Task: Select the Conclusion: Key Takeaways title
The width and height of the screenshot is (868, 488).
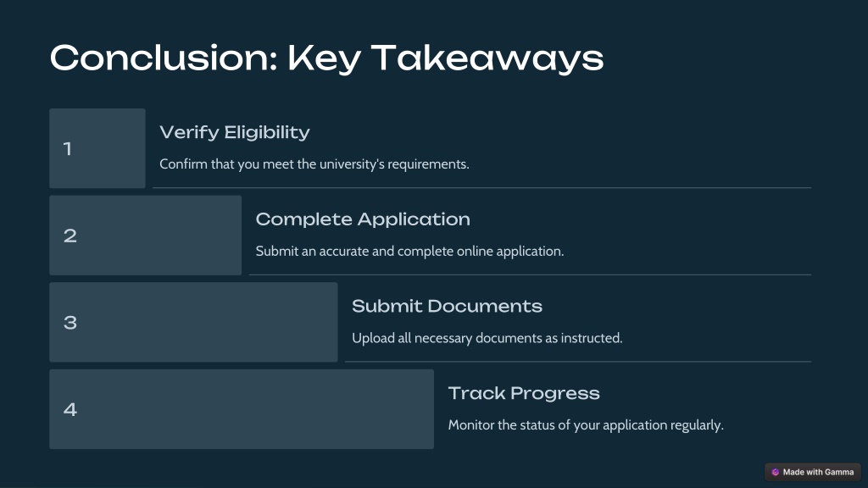Action: click(x=326, y=58)
